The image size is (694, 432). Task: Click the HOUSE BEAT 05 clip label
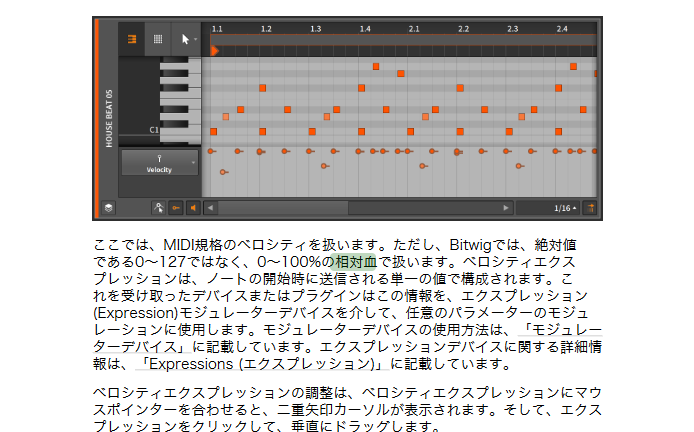pos(109,118)
